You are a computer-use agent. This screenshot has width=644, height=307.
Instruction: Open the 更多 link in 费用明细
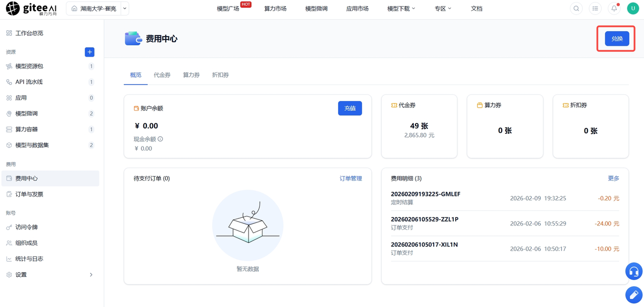coord(613,178)
